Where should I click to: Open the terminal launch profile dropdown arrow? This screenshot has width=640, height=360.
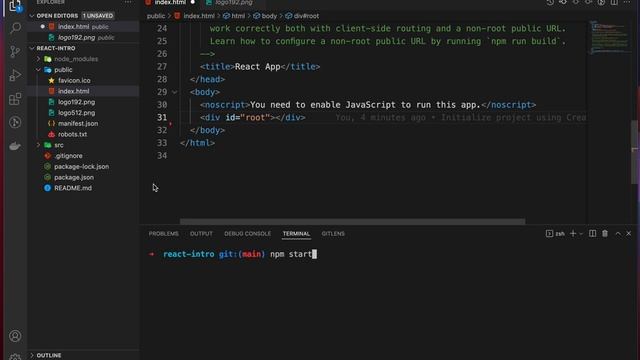581,234
